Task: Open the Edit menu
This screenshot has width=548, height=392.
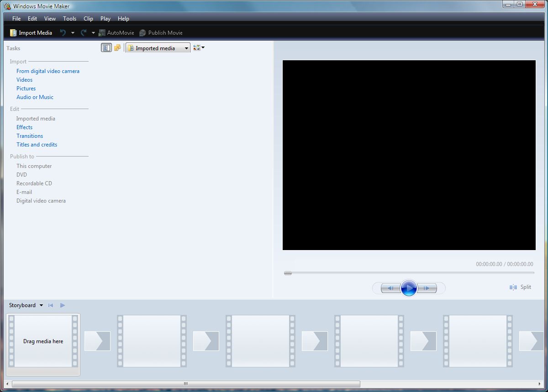Action: pyautogui.click(x=32, y=19)
